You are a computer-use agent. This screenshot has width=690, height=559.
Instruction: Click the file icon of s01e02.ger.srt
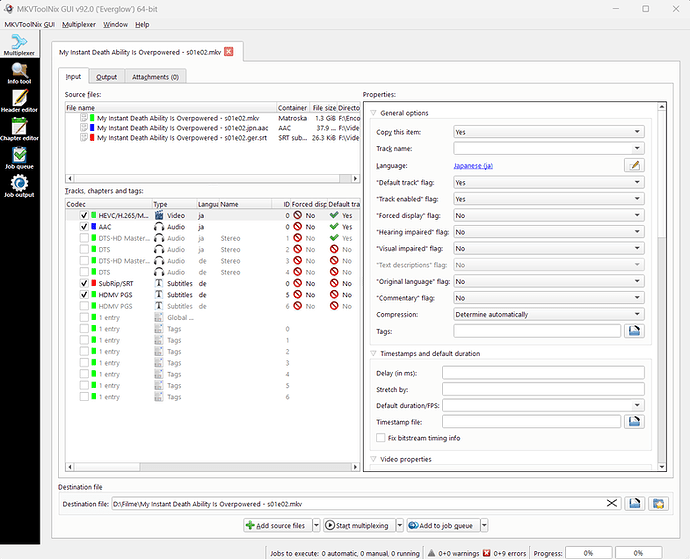click(84, 137)
